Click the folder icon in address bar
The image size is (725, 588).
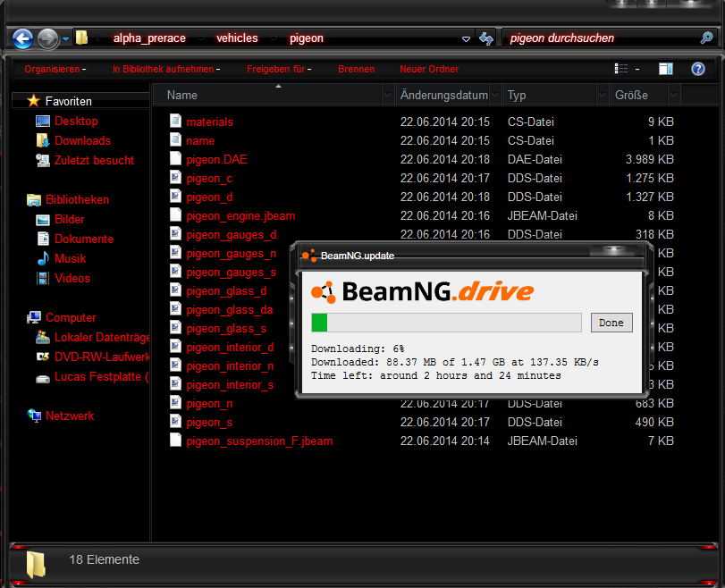point(82,38)
